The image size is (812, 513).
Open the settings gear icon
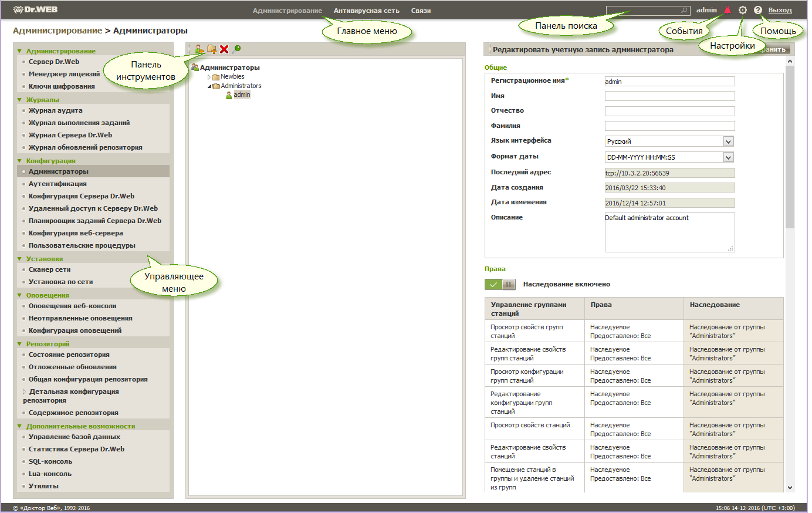743,10
